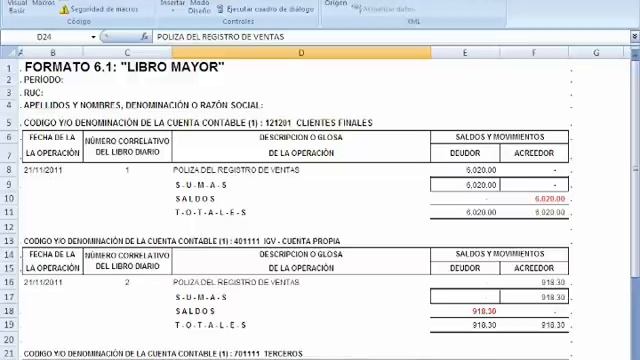640x360 pixels.
Task: Click the S-U-M-A-S label in row 17
Action: click(x=201, y=297)
